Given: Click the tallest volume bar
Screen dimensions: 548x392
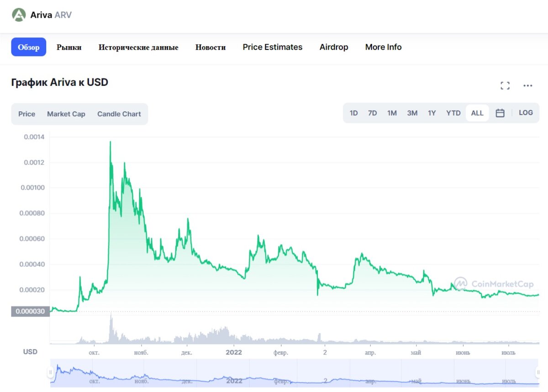Looking at the screenshot, I should coord(111,328).
